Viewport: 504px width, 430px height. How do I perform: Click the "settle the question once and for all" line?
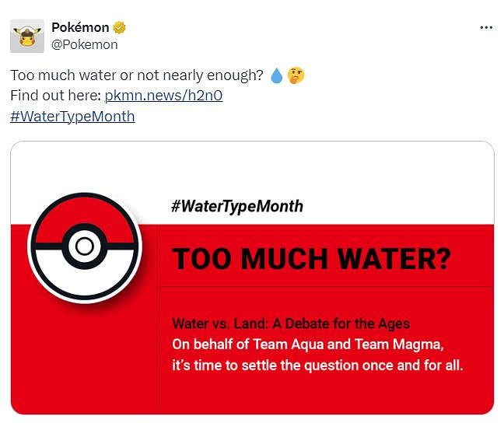[317, 365]
